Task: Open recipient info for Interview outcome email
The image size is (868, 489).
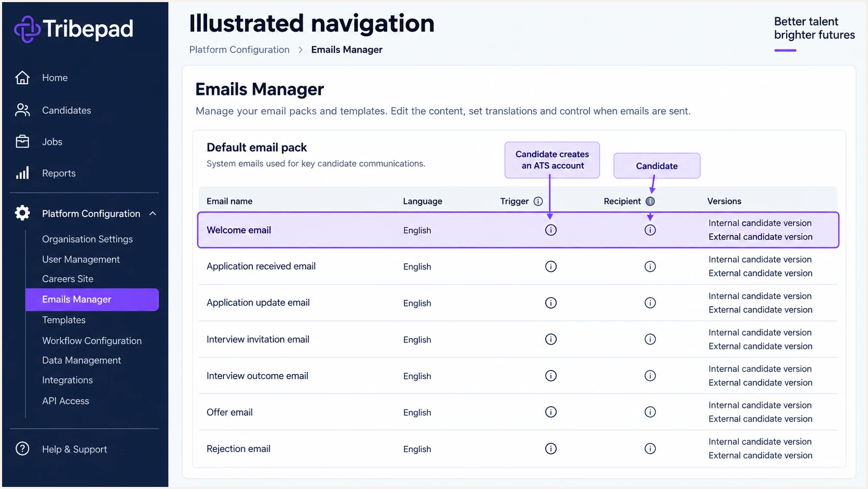Action: point(650,375)
